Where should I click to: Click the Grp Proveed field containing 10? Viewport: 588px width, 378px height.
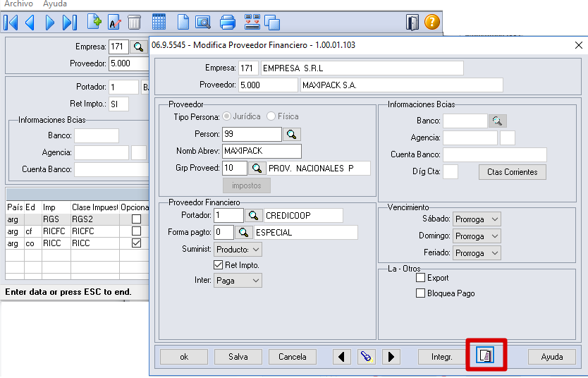tap(235, 168)
